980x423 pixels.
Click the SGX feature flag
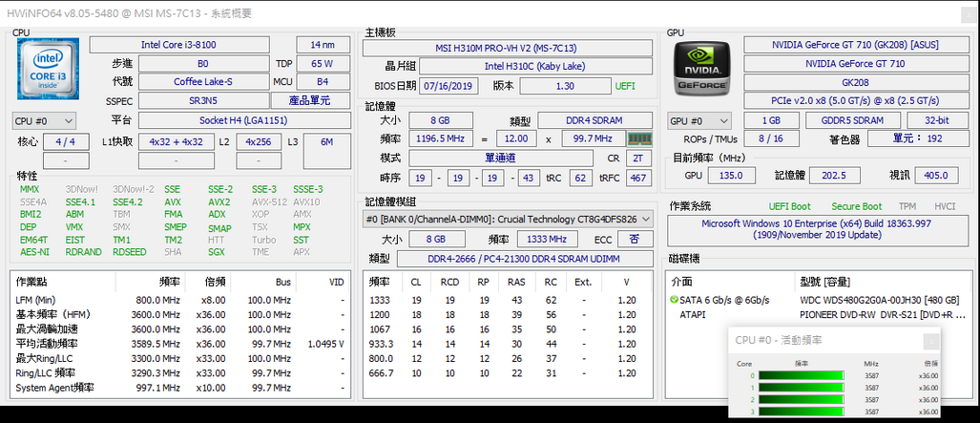[217, 252]
